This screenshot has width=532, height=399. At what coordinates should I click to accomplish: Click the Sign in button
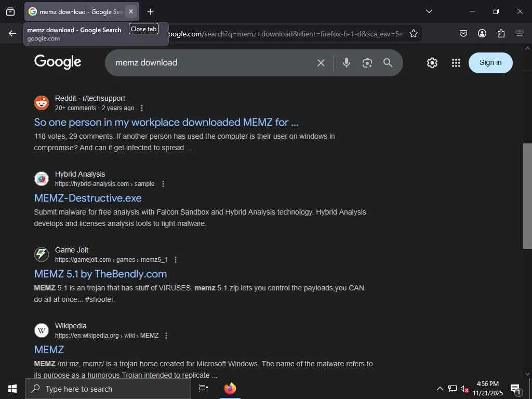[x=490, y=63]
